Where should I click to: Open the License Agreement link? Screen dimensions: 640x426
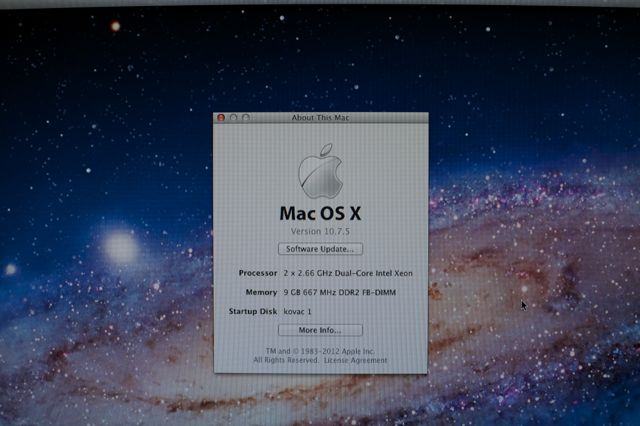pos(355,360)
